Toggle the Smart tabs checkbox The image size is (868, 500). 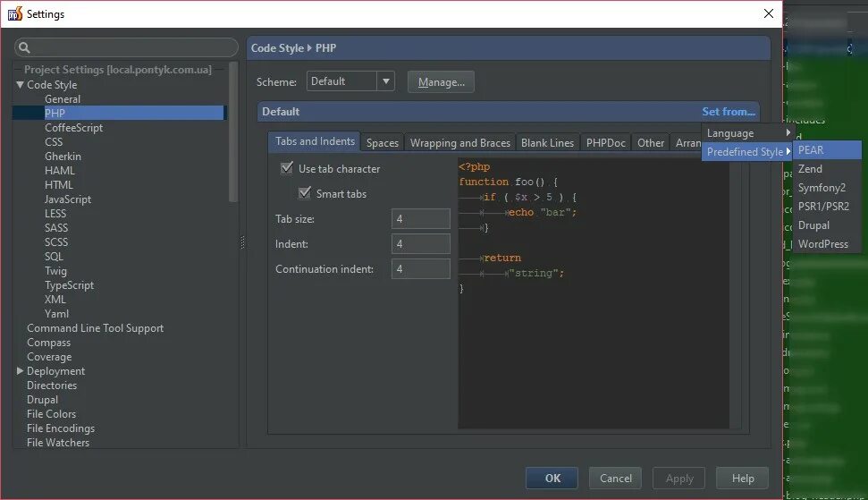[x=305, y=192]
